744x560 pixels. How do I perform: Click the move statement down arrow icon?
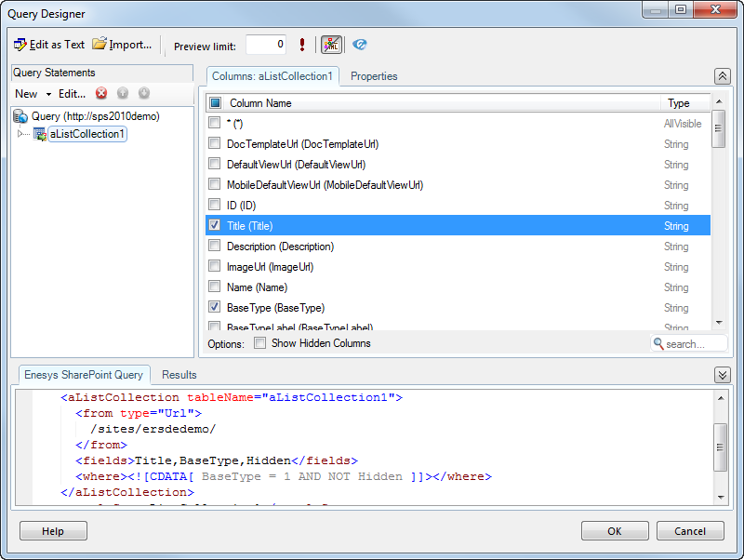[144, 93]
